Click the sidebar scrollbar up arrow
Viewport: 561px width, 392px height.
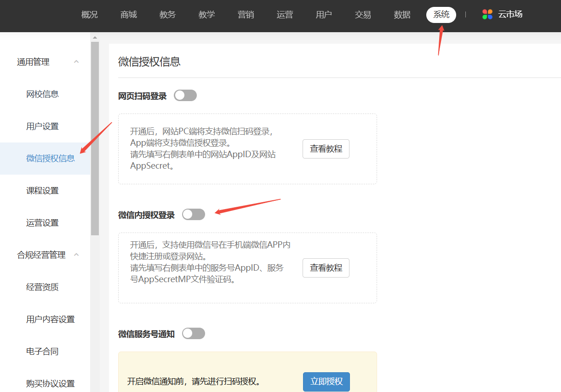tap(95, 37)
